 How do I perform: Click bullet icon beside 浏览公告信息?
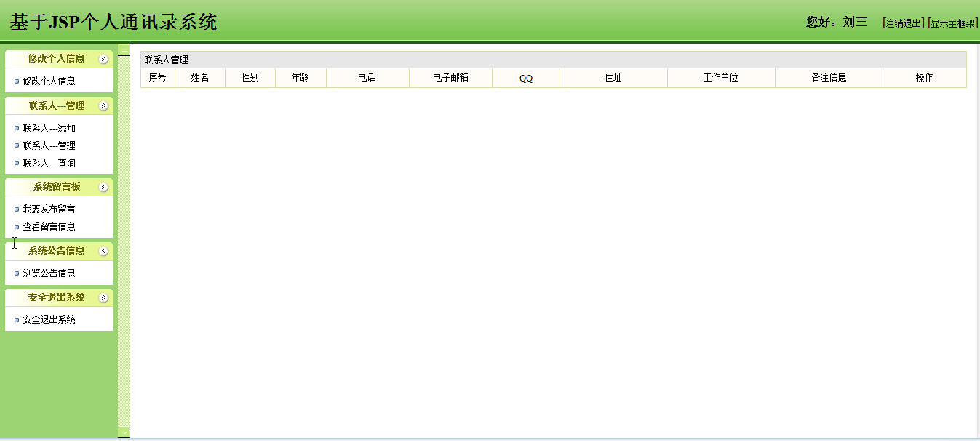pos(17,273)
